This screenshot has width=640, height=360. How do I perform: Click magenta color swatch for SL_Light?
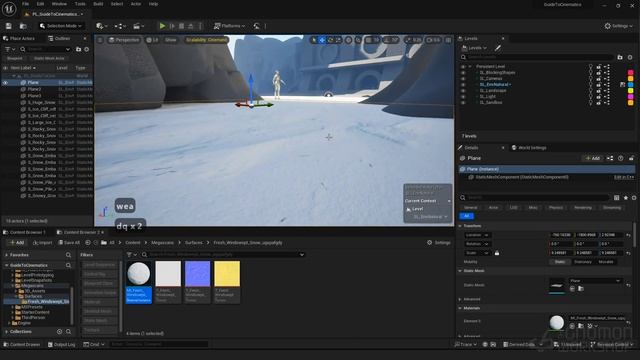630,97
